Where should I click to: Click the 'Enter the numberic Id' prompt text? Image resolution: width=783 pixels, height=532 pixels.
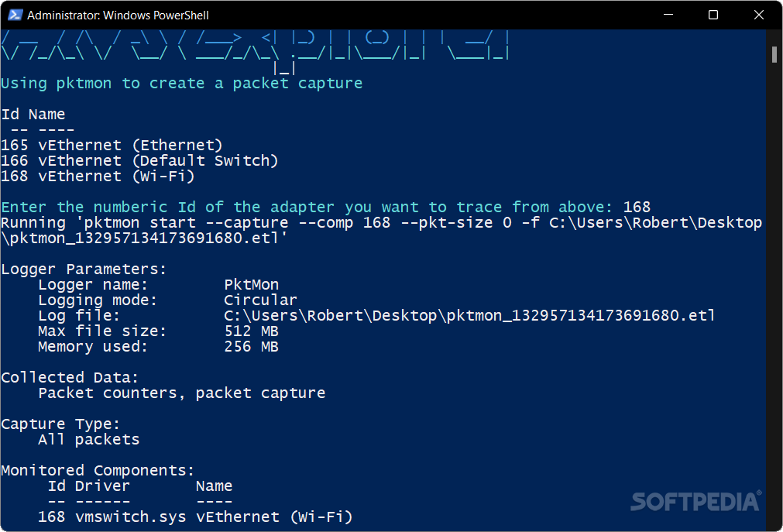307,208
